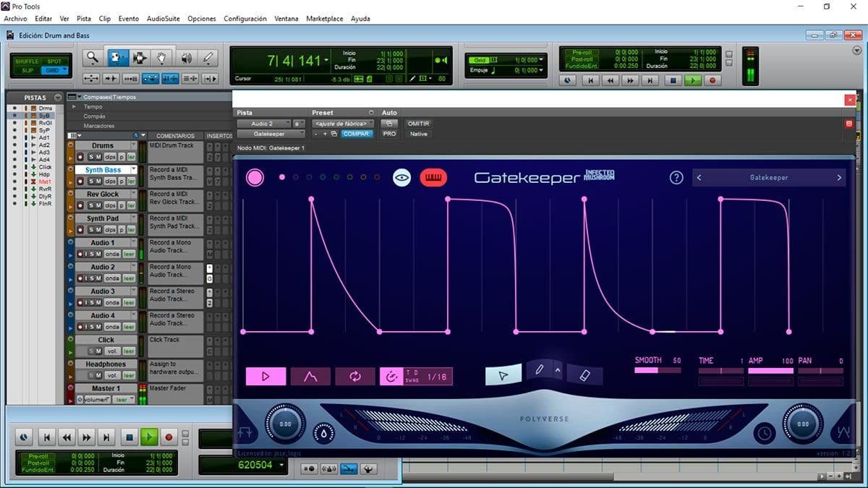Image resolution: width=868 pixels, height=488 pixels.
Task: Open PISTAS list menu arrow
Action: pos(57,98)
